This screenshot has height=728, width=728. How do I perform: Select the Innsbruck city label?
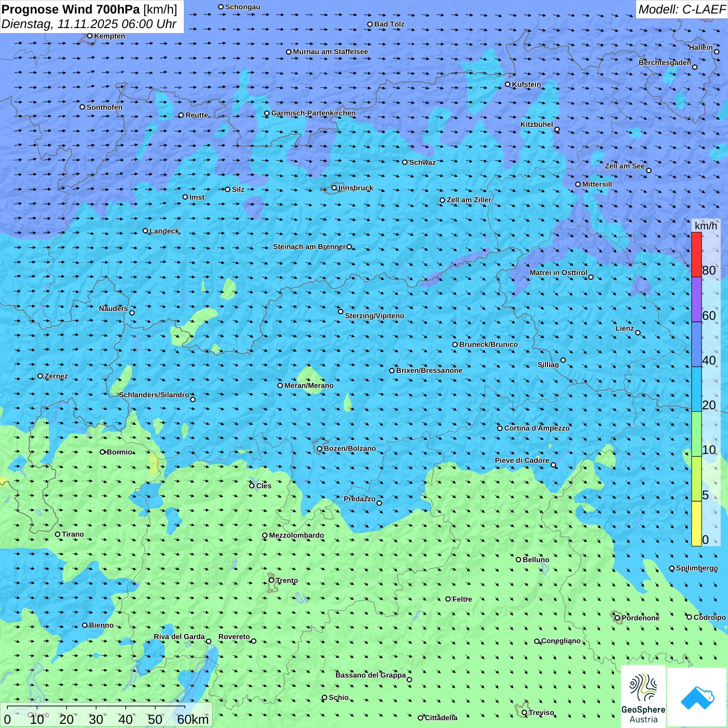point(356,188)
